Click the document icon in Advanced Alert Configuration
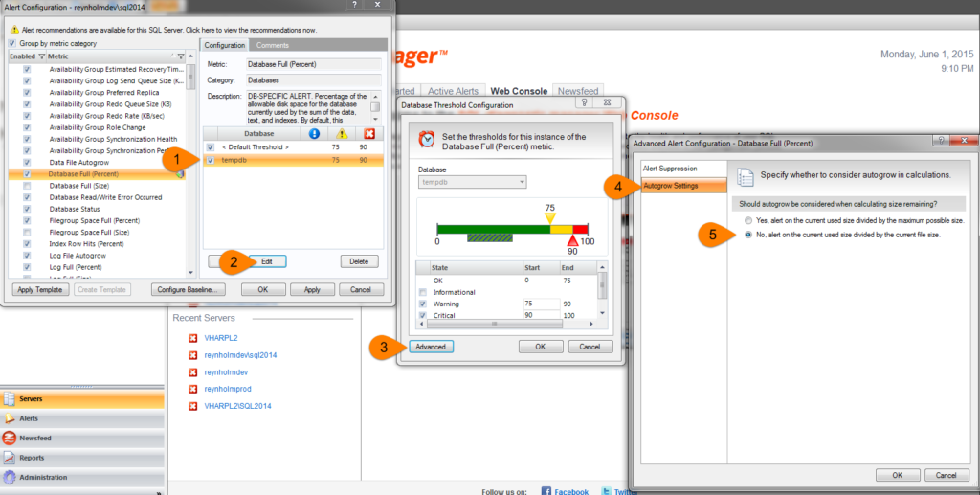The height and width of the screenshot is (495, 980). click(x=745, y=177)
